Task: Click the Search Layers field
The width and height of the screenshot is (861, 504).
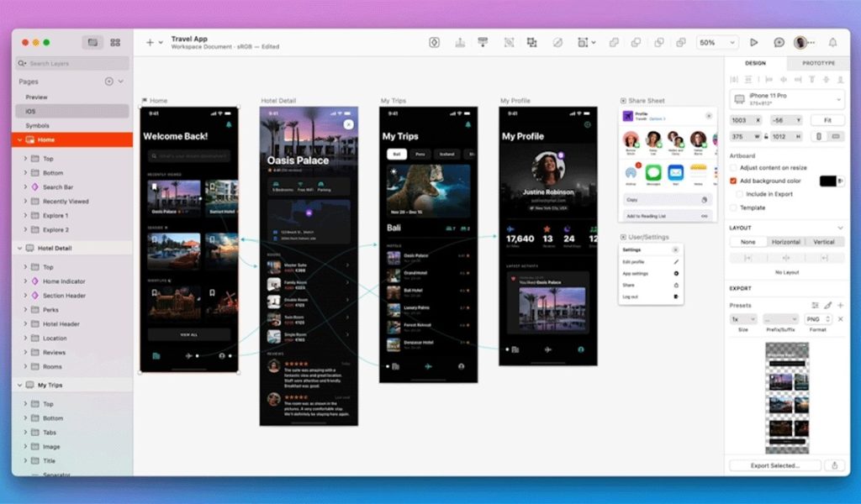Action: tap(72, 64)
